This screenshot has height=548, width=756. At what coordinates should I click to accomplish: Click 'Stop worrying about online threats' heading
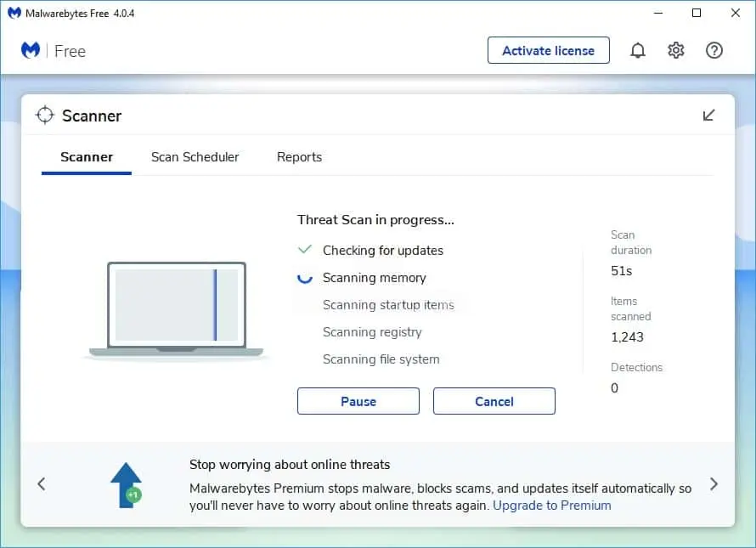[290, 465]
